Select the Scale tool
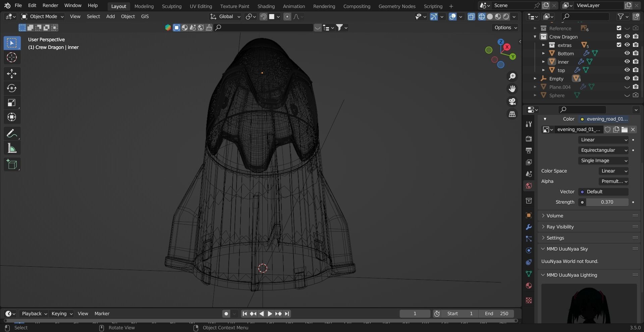The image size is (644, 332). [12, 103]
